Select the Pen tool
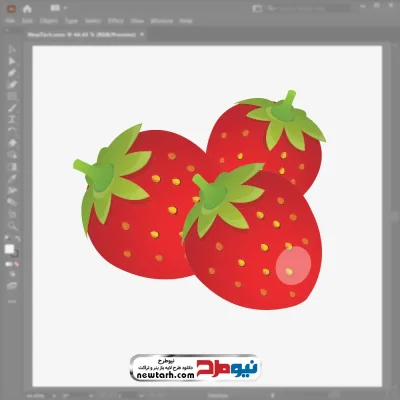400x400 pixels. tap(12, 73)
